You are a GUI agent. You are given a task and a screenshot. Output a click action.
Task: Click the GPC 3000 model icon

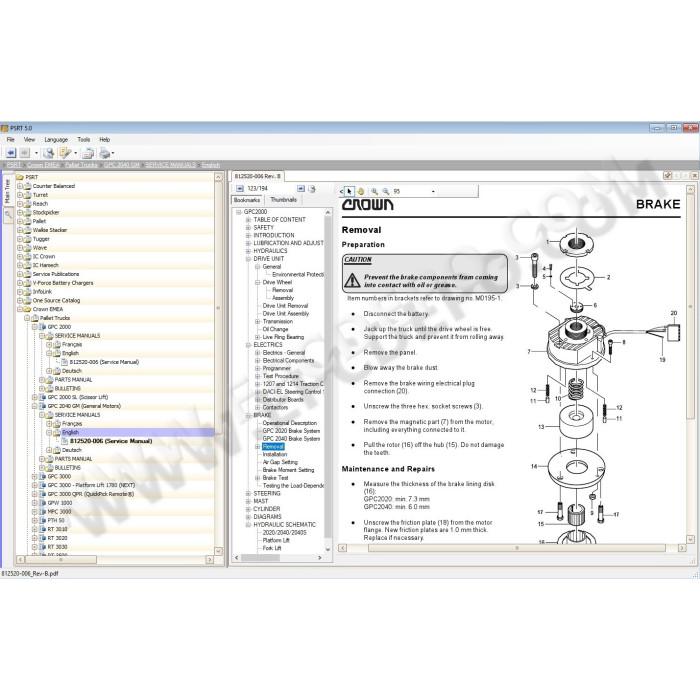42,476
